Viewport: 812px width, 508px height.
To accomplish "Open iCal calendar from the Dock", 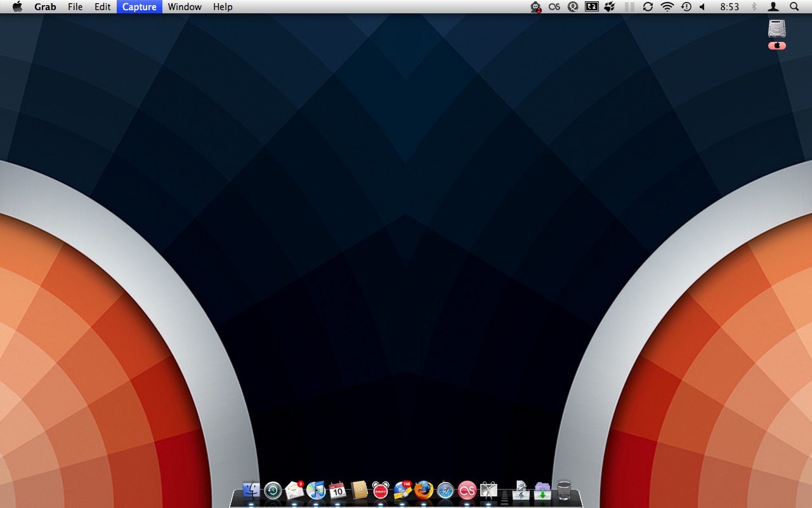I will 337,490.
